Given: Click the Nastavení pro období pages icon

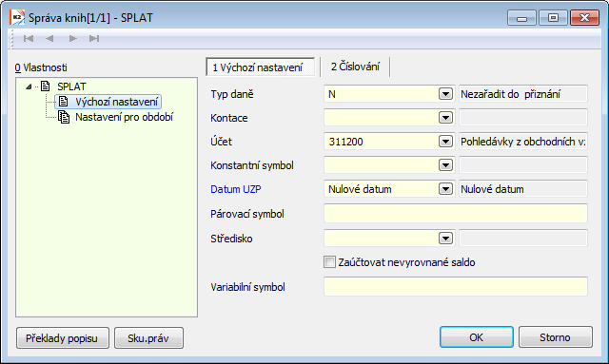Looking at the screenshot, I should tap(64, 117).
